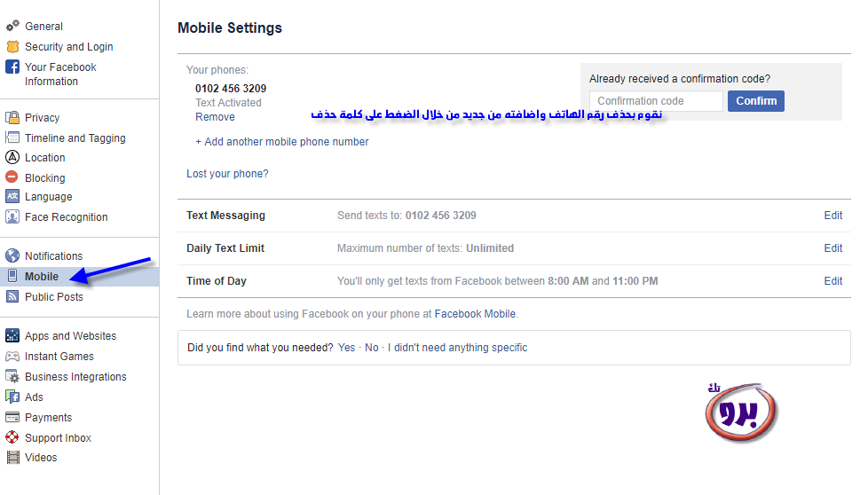The image size is (868, 495).
Task: Edit the Daily Text Limit
Action: click(x=832, y=248)
